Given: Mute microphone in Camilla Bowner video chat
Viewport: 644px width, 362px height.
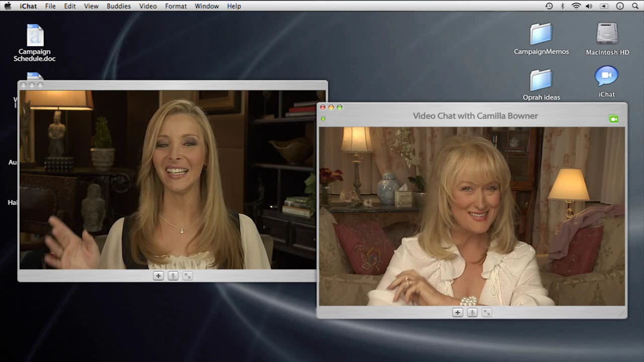Looking at the screenshot, I should click(x=472, y=313).
